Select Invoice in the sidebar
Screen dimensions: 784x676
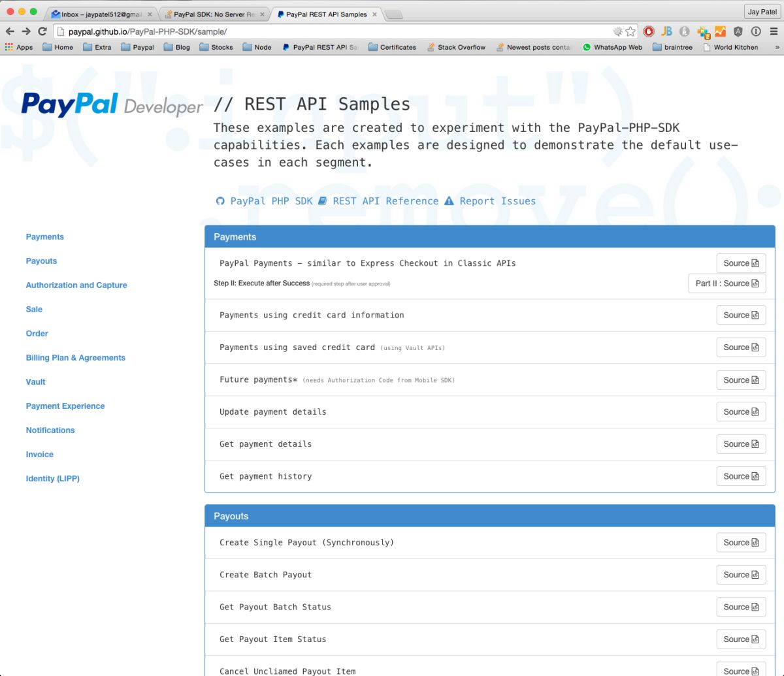(39, 455)
